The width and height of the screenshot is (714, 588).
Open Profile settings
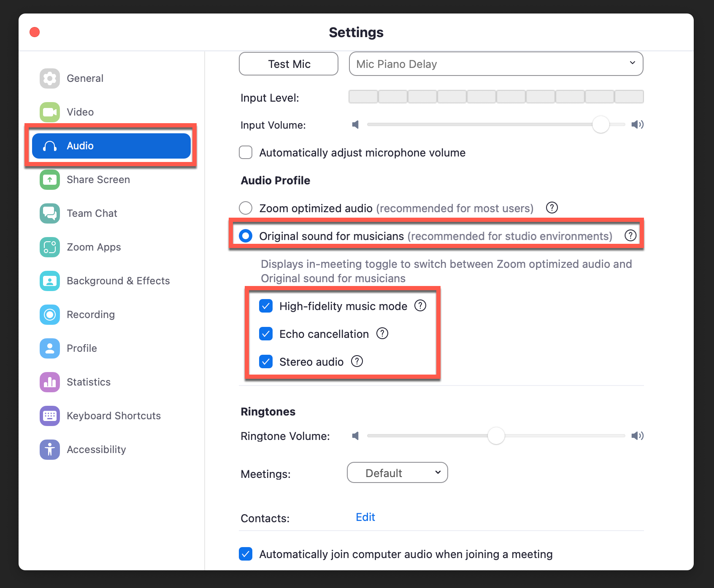point(111,348)
